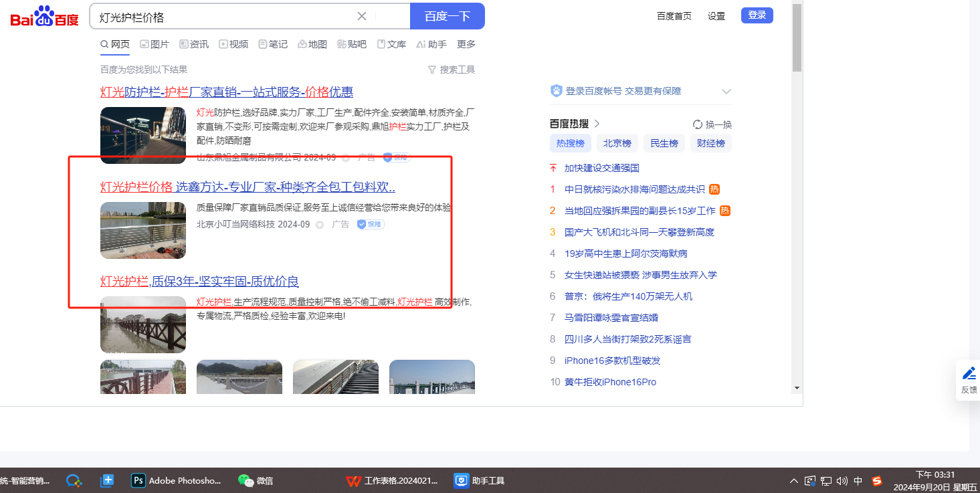
Task: Click the page vertical scrollbar thumb
Action: (x=797, y=37)
